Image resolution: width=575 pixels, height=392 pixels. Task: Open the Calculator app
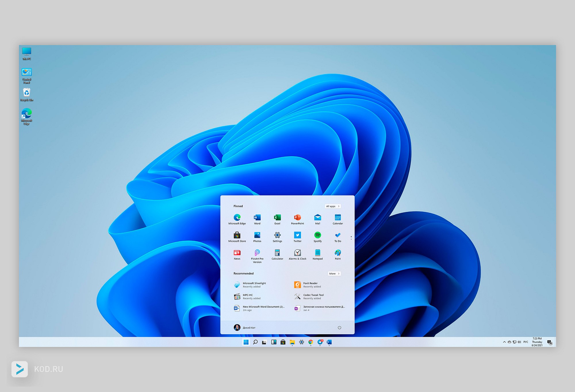277,255
